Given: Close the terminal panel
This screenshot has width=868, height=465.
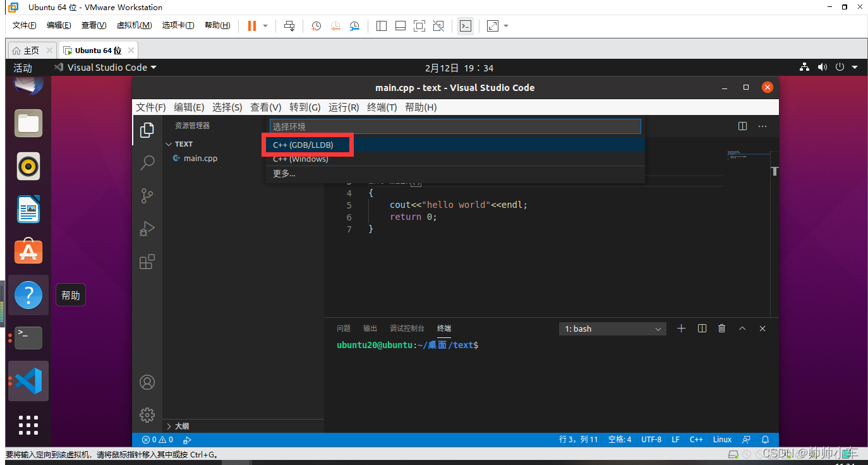Looking at the screenshot, I should pos(763,329).
